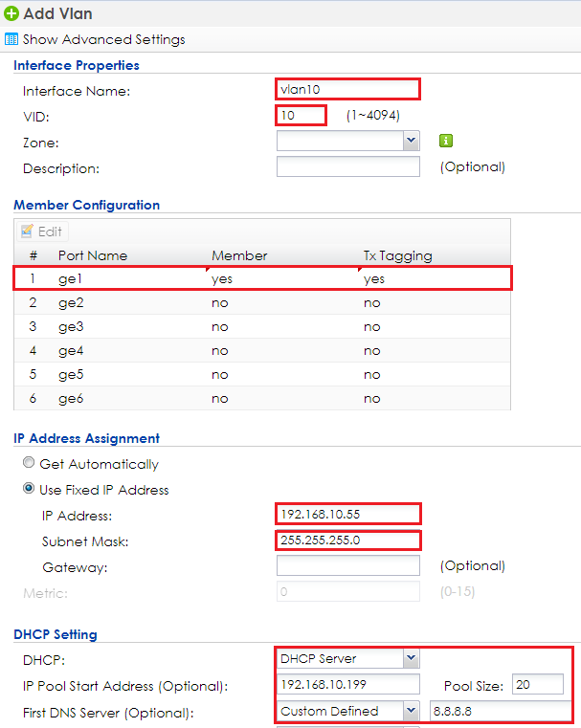Click the Description input field

click(x=348, y=166)
